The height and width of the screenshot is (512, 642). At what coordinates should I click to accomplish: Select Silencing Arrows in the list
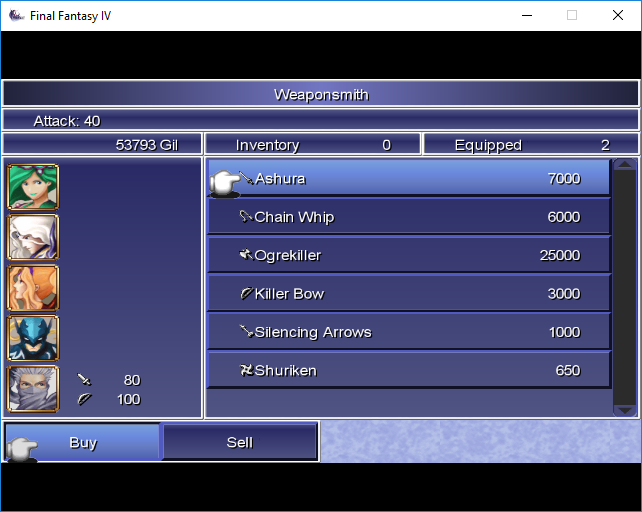[409, 332]
